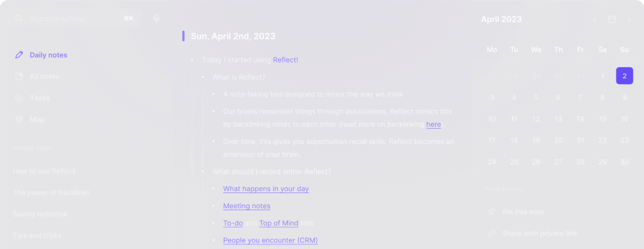Image resolution: width=644 pixels, height=249 pixels.
Task: Open People you encounter (CRM) link
Action: coord(270,240)
